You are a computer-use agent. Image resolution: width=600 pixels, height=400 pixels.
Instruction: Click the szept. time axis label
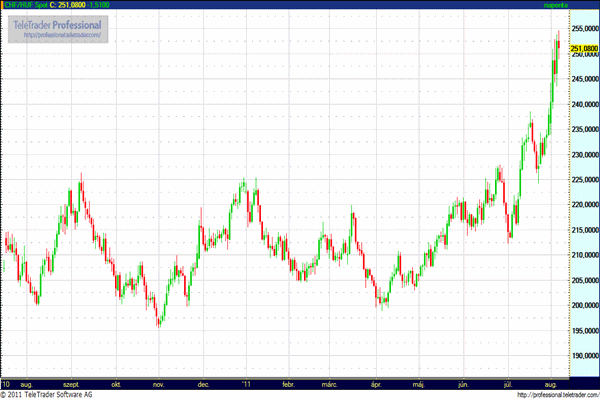pyautogui.click(x=72, y=383)
